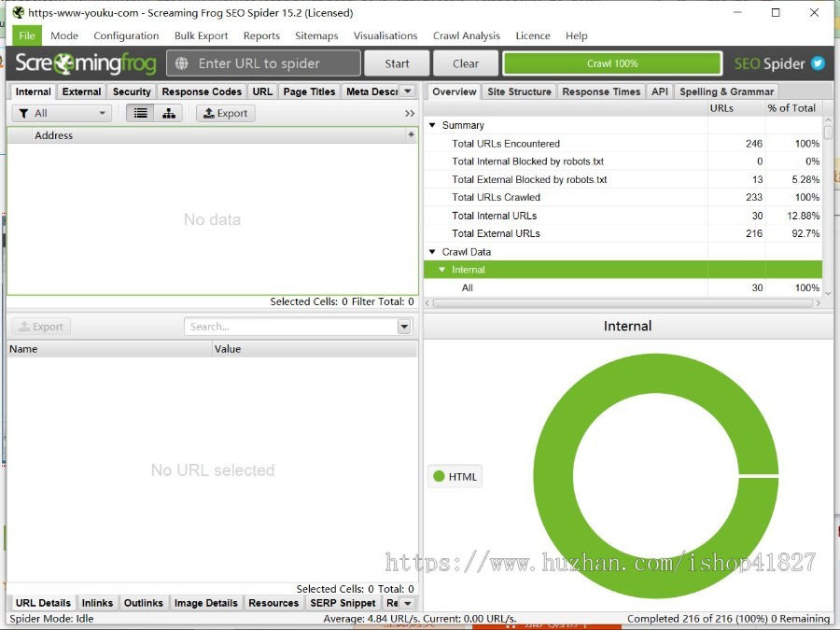Open the bottom tabs overflow dropdown
The width and height of the screenshot is (840, 630).
408,603
